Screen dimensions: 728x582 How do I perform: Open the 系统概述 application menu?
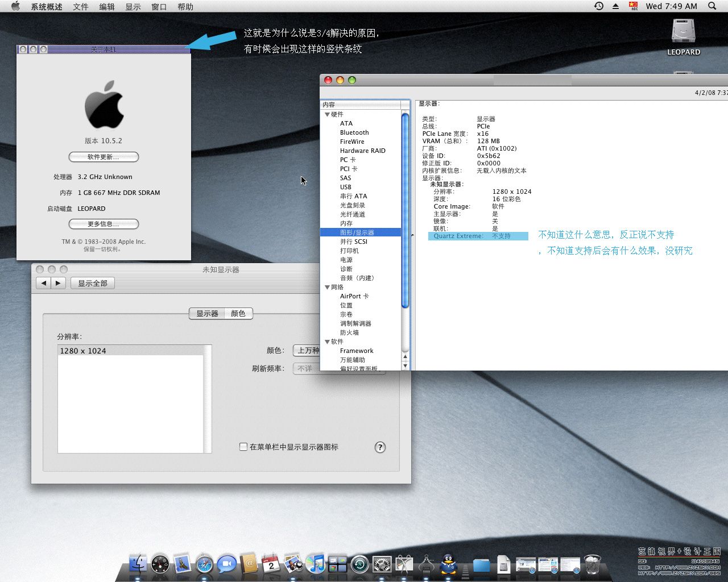47,6
